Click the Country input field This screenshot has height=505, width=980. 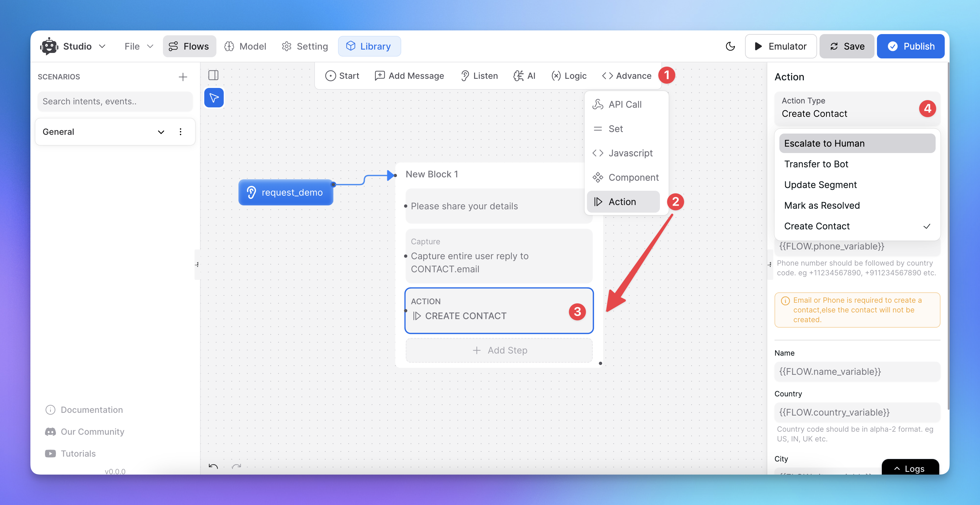coord(857,412)
